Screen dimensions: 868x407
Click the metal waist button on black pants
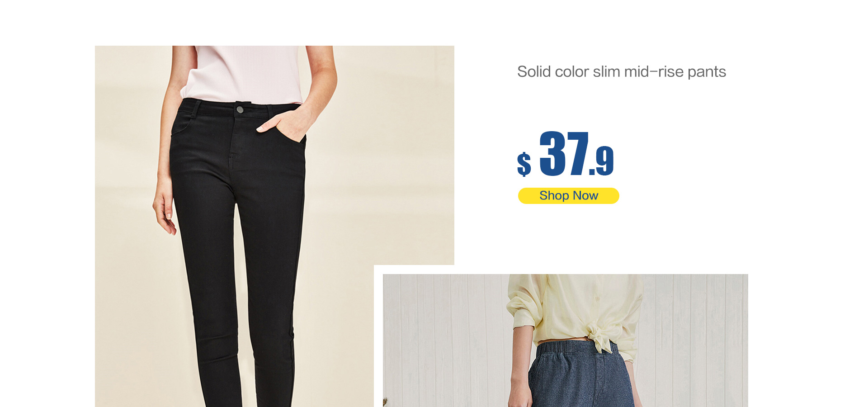pos(240,109)
